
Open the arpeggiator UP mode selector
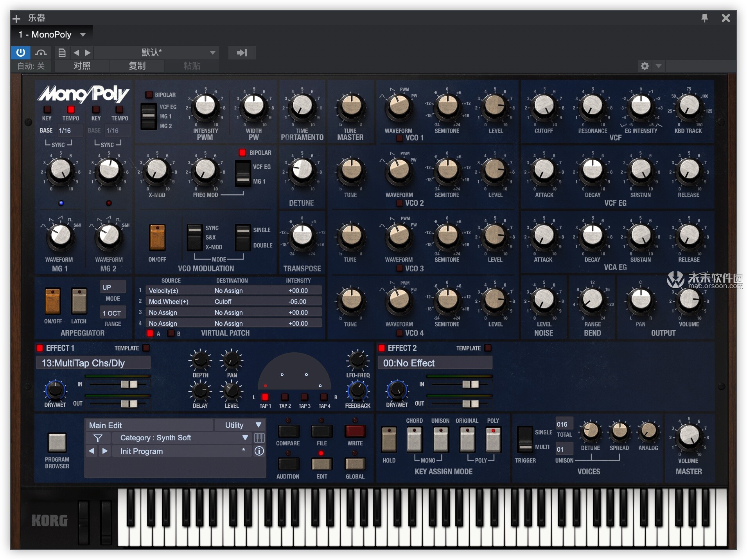(x=113, y=287)
